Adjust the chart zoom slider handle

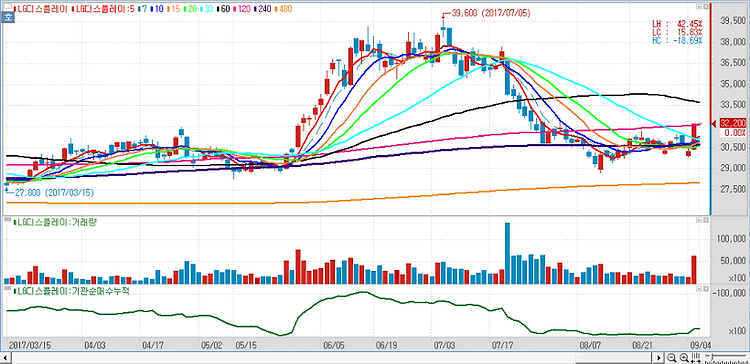pyautogui.click(x=712, y=356)
